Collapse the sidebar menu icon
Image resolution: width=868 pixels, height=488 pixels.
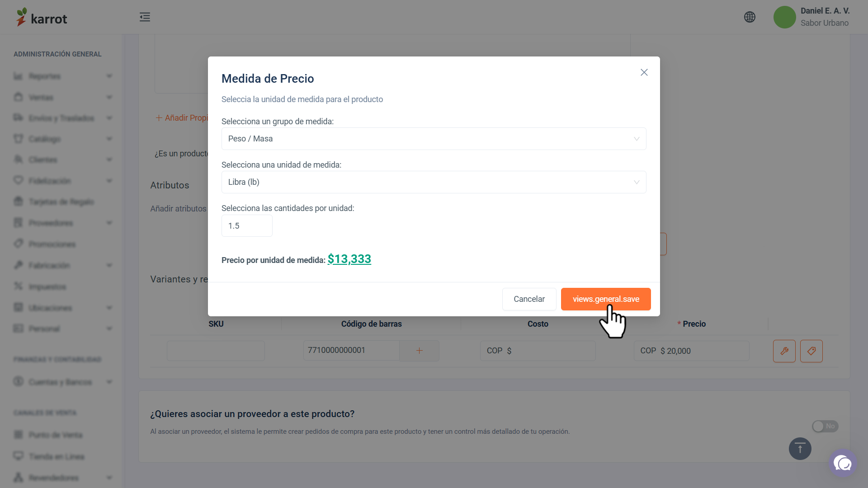(145, 17)
